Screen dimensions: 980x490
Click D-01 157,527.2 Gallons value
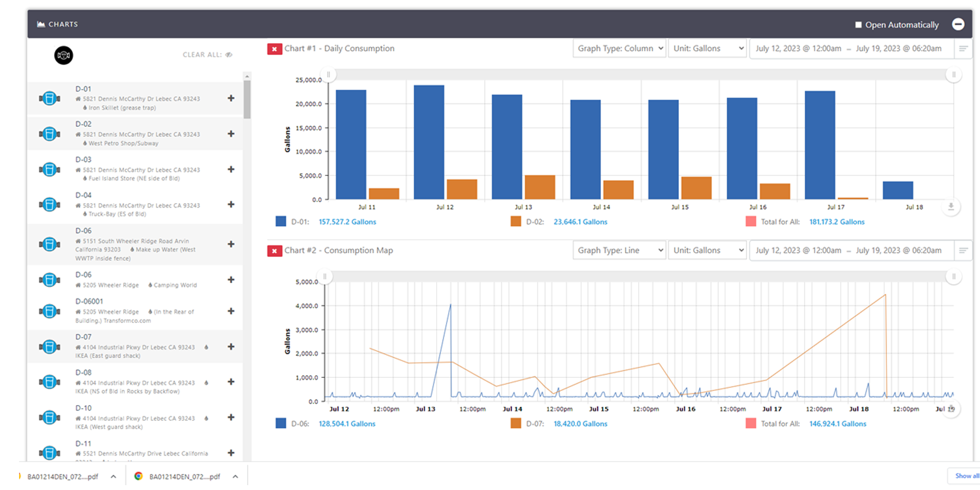tap(347, 222)
